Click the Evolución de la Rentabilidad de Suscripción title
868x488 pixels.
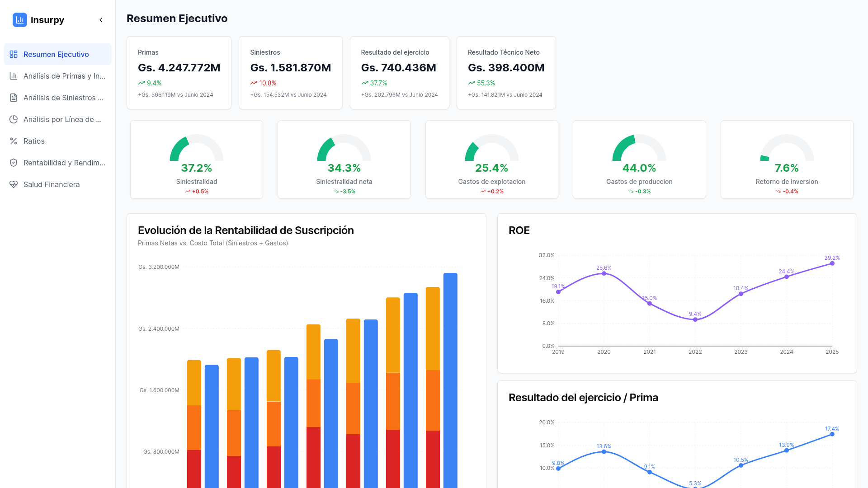(246, 230)
